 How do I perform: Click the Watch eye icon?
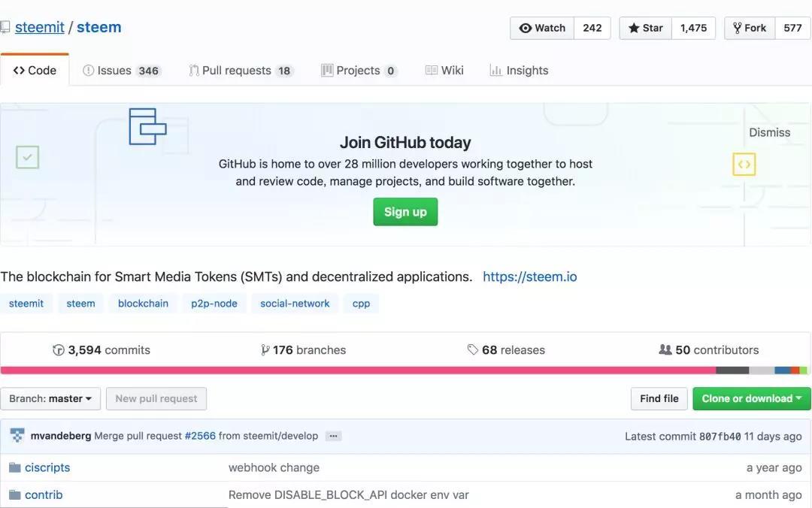(x=525, y=28)
